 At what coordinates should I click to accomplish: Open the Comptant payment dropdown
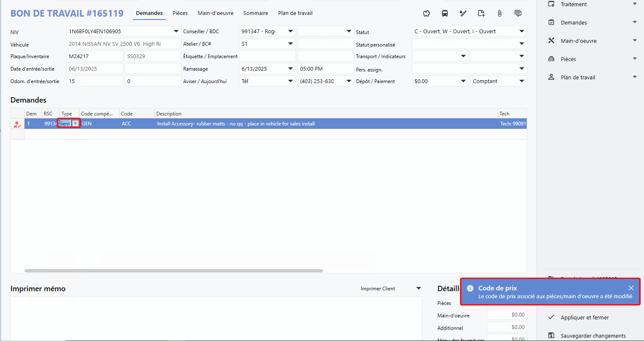pos(521,81)
